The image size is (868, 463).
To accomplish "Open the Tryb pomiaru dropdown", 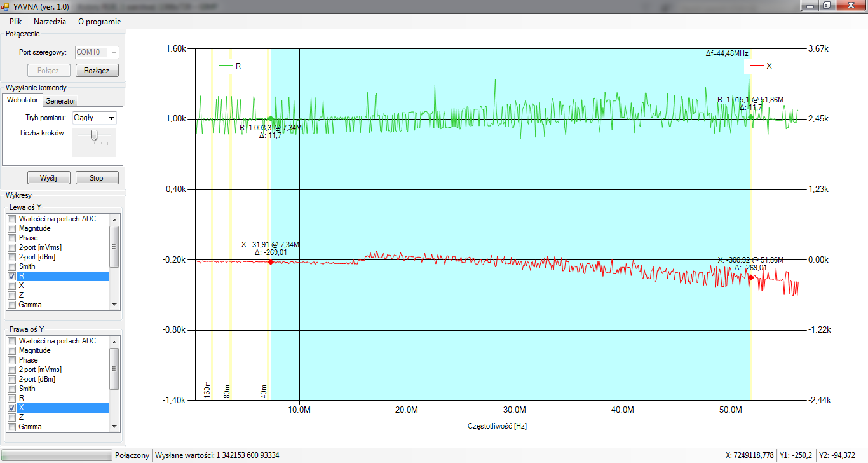I will 94,118.
